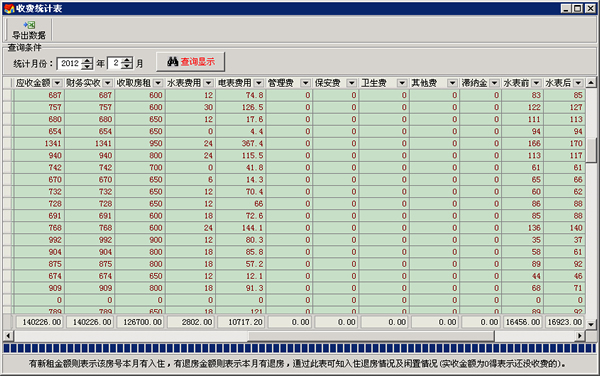Click the horizontal scrollbar thumb
Screen dimensions: 600x376
click(x=371, y=336)
